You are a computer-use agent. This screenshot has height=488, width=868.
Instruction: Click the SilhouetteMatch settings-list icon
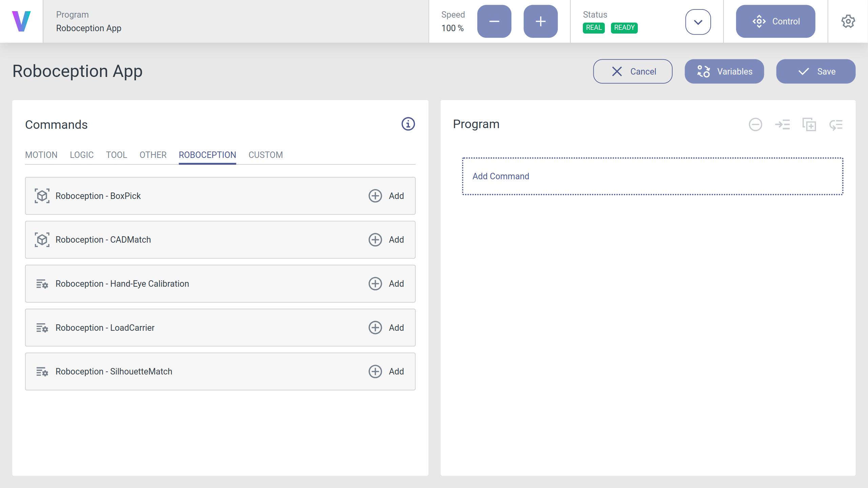[x=42, y=371]
